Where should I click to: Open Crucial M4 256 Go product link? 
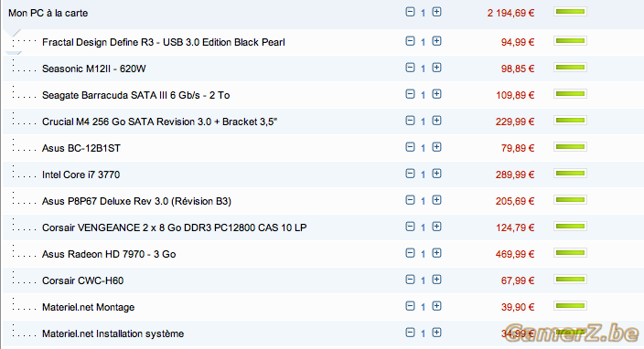160,122
